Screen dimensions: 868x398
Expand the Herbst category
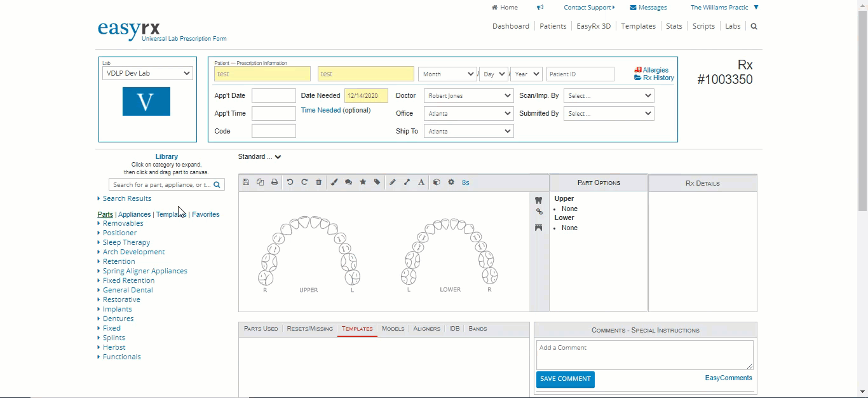click(114, 347)
